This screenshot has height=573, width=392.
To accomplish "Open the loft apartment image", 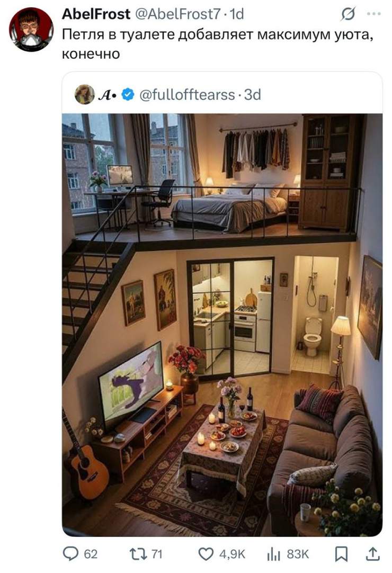I will [x=222, y=325].
